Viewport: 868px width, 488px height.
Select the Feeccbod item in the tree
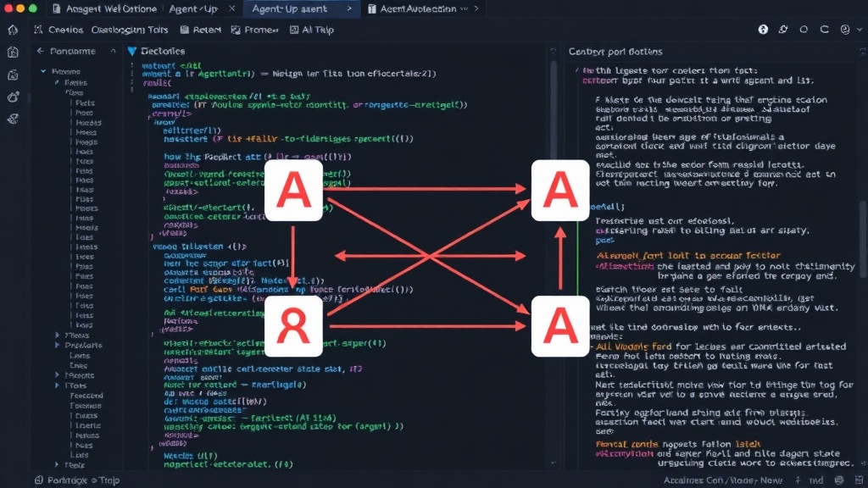[x=86, y=396]
